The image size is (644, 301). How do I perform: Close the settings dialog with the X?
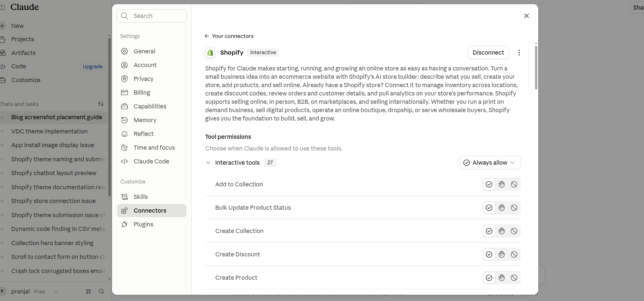pyautogui.click(x=527, y=16)
